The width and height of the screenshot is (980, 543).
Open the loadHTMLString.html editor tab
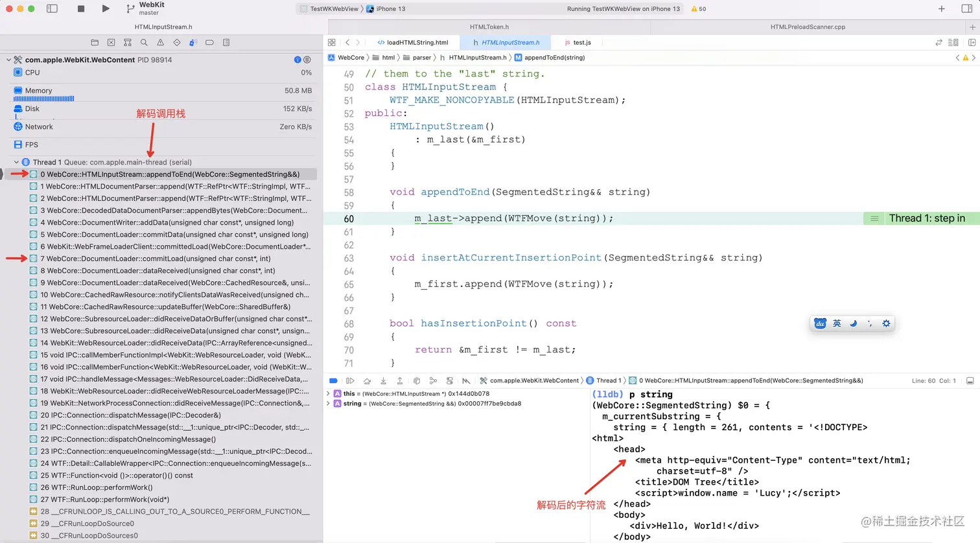tap(413, 43)
